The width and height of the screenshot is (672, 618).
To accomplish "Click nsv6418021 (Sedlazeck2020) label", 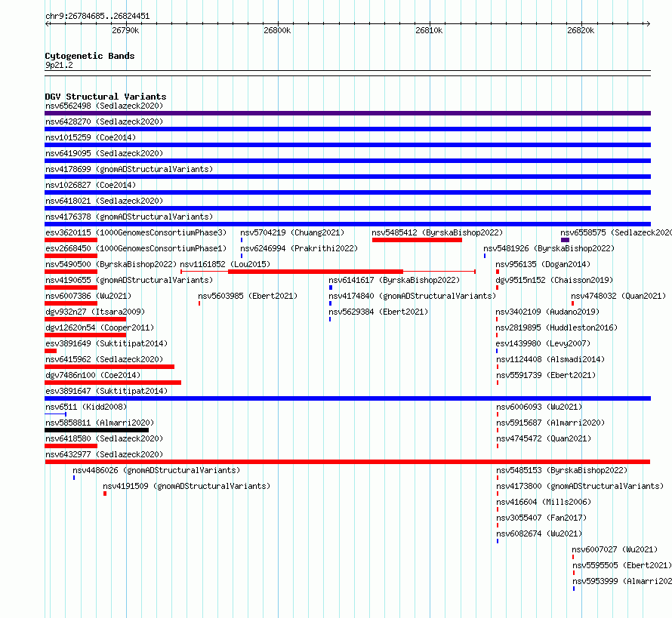I will [x=104, y=201].
